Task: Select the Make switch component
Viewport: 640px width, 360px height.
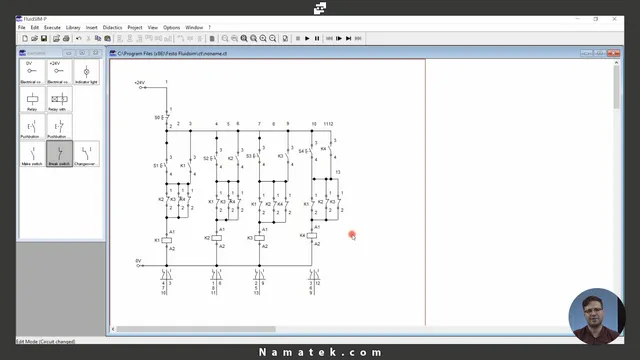Action: point(32,154)
